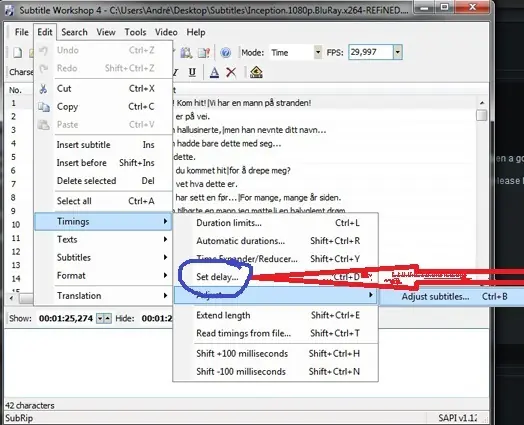The image size is (524, 425).
Task: Open the Help menu
Action: click(196, 32)
